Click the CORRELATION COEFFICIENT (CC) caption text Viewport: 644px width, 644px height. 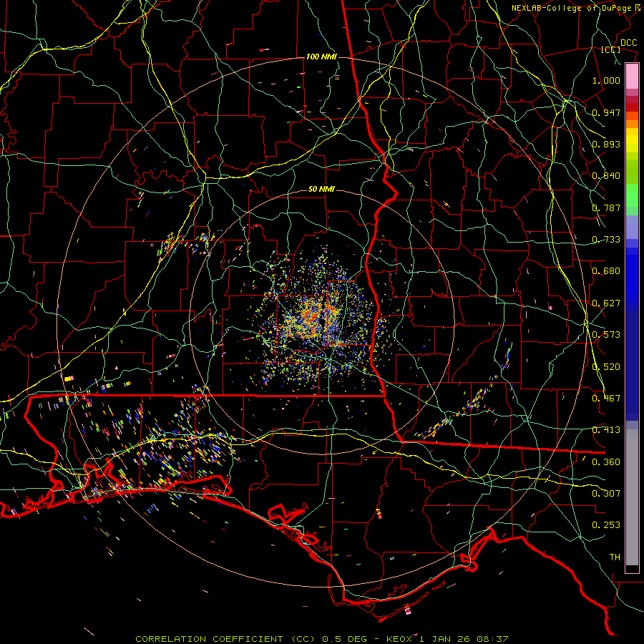point(225,639)
